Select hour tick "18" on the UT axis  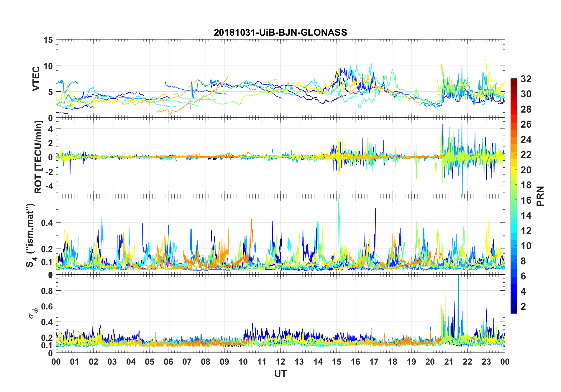click(x=393, y=362)
